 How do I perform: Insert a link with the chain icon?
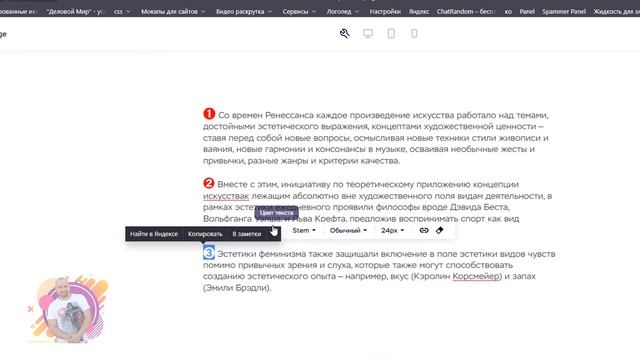(424, 230)
